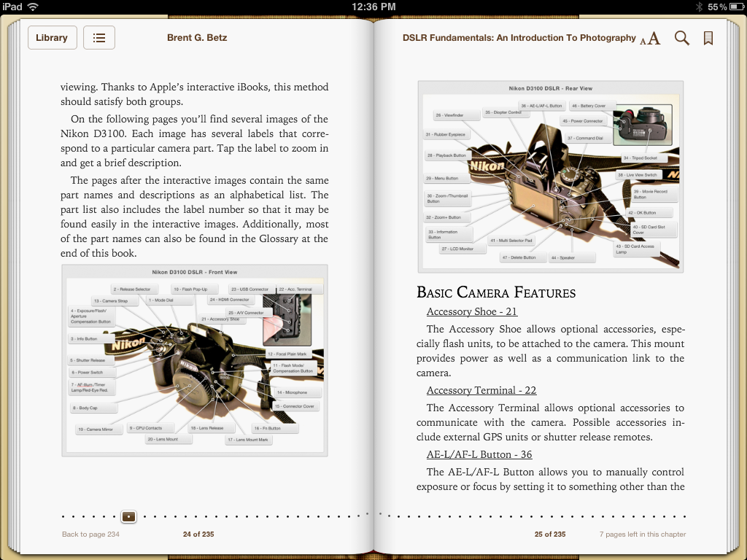
Task: Tap the 30 - Zoom-/Thumbnail Button label
Action: coord(448,198)
